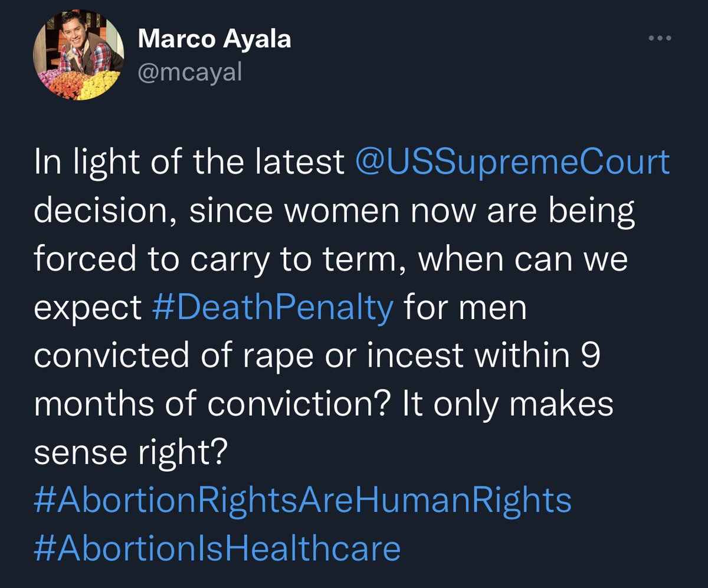This screenshot has height=588, width=708.
Task: Visit the @mcayal handle profile
Action: tap(189, 73)
